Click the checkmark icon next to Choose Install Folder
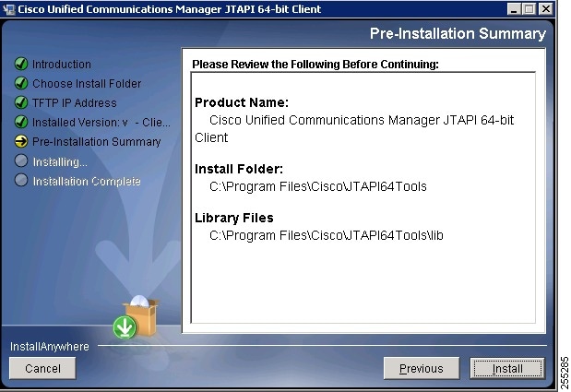571x392 pixels. 21,83
